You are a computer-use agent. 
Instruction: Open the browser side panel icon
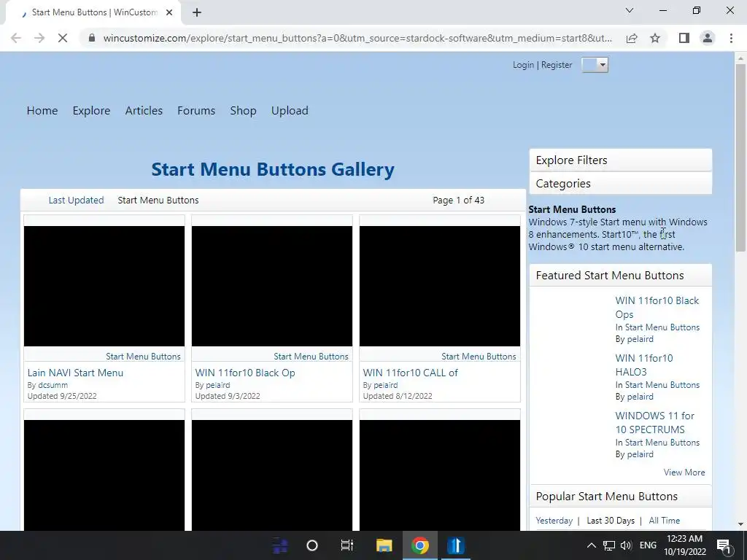(x=684, y=38)
